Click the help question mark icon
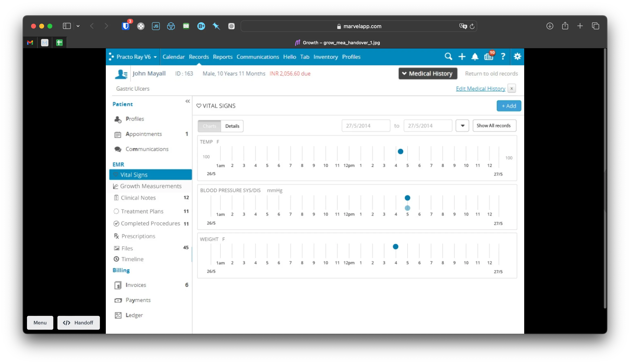Image resolution: width=630 pixels, height=364 pixels. [x=503, y=57]
